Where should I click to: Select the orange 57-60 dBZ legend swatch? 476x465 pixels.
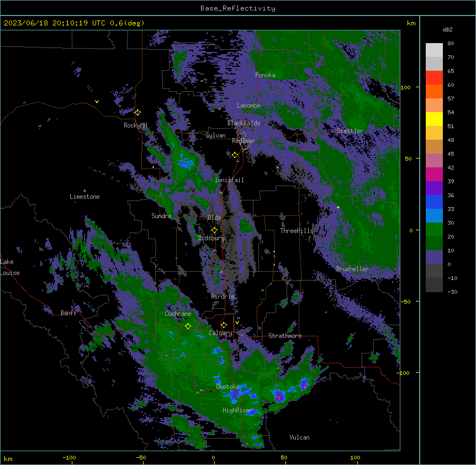click(x=434, y=91)
